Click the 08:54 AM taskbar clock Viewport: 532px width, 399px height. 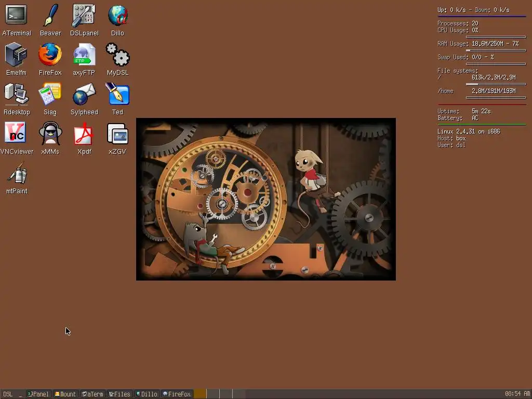[517, 394]
